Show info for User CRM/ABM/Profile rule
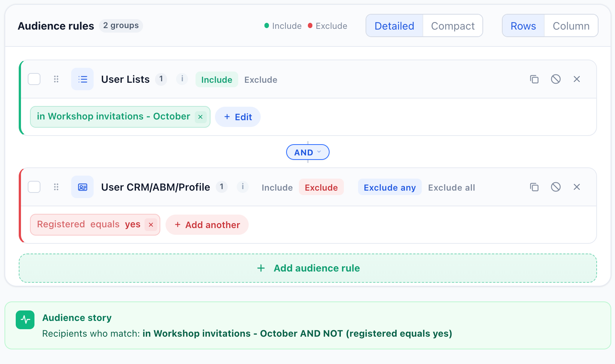Image resolution: width=615 pixels, height=364 pixels. click(243, 187)
